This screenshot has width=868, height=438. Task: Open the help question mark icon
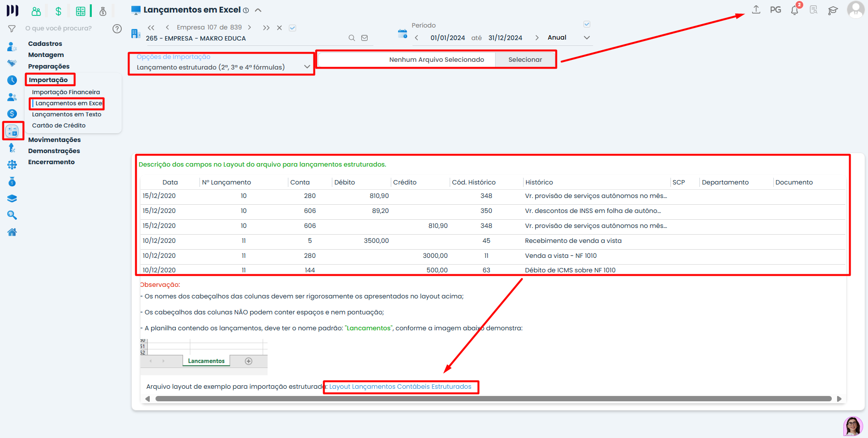117,28
